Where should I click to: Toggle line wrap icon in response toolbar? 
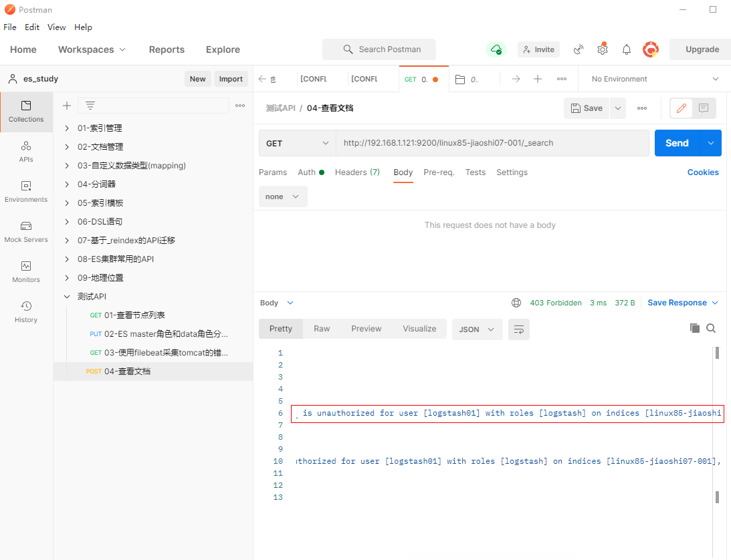(x=519, y=329)
